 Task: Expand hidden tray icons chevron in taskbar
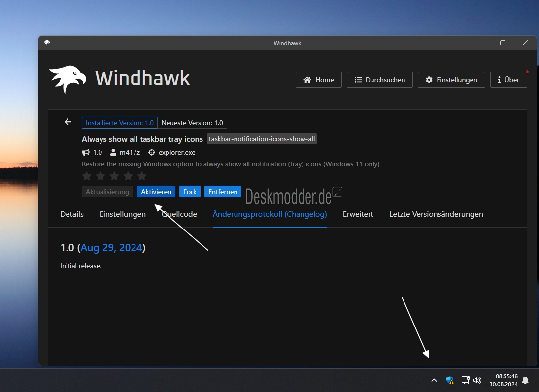[434, 380]
